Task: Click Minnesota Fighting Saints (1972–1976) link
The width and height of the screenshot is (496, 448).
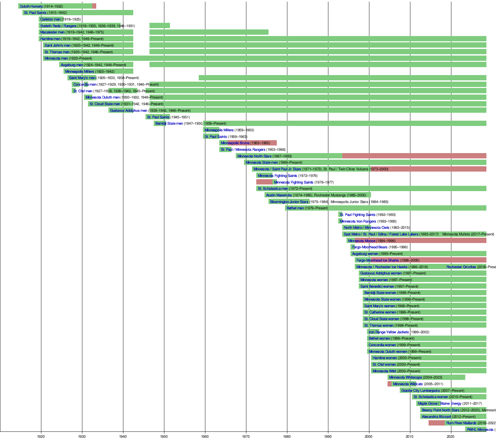Action: (277, 176)
